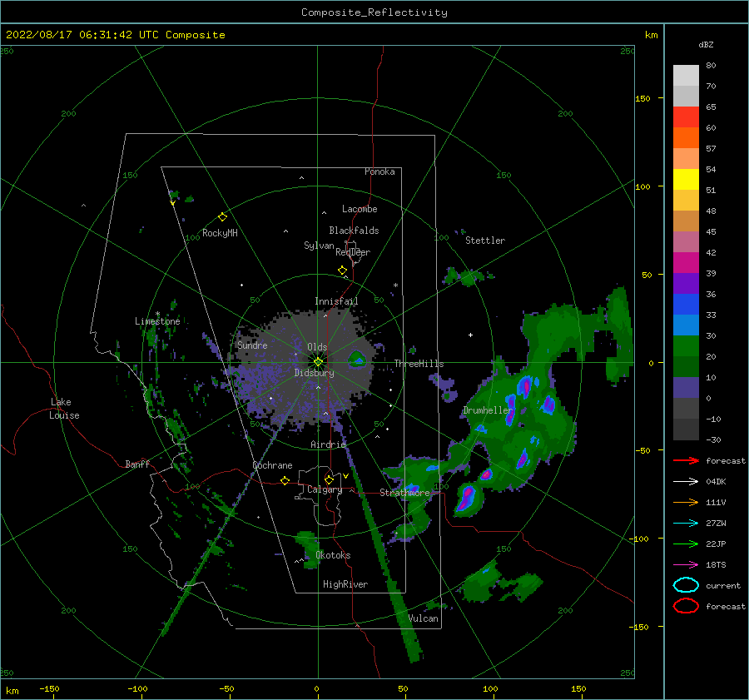
Task: Click the yellow radar site marker at Olds
Action: [x=318, y=362]
